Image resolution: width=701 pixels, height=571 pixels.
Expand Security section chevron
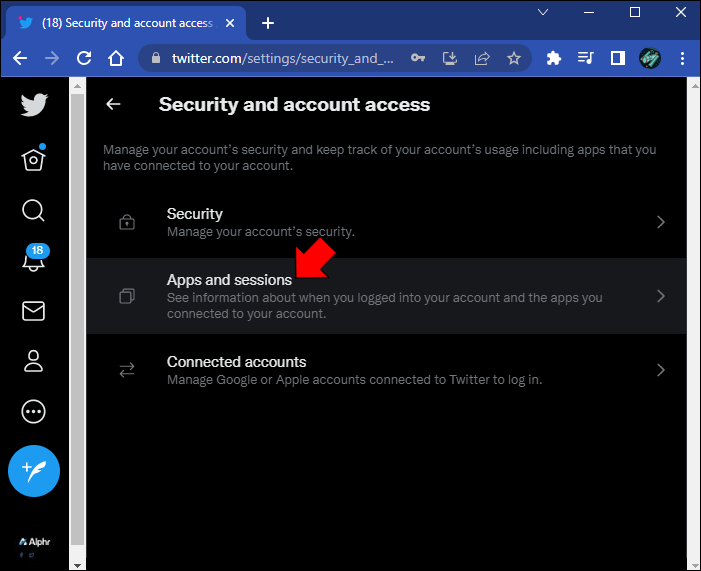[660, 222]
